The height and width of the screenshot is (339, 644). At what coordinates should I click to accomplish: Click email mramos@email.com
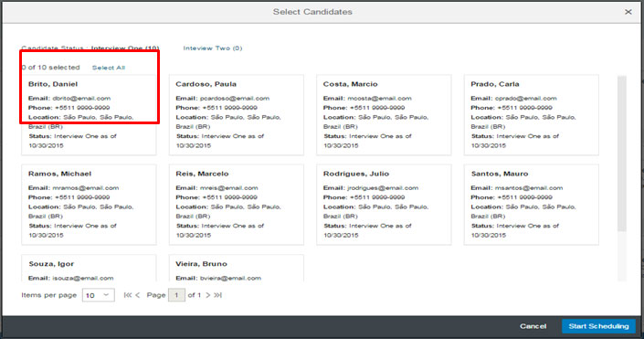86,188
